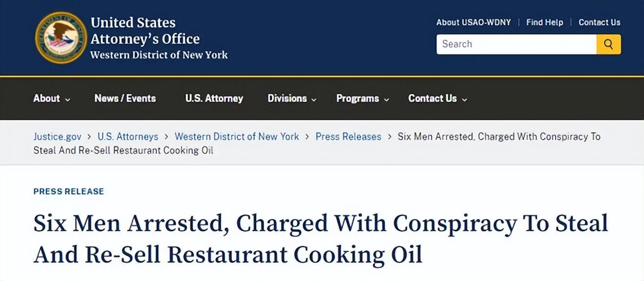Go to Justice.gov breadcrumb link
This screenshot has height=281, width=644.
tap(58, 137)
